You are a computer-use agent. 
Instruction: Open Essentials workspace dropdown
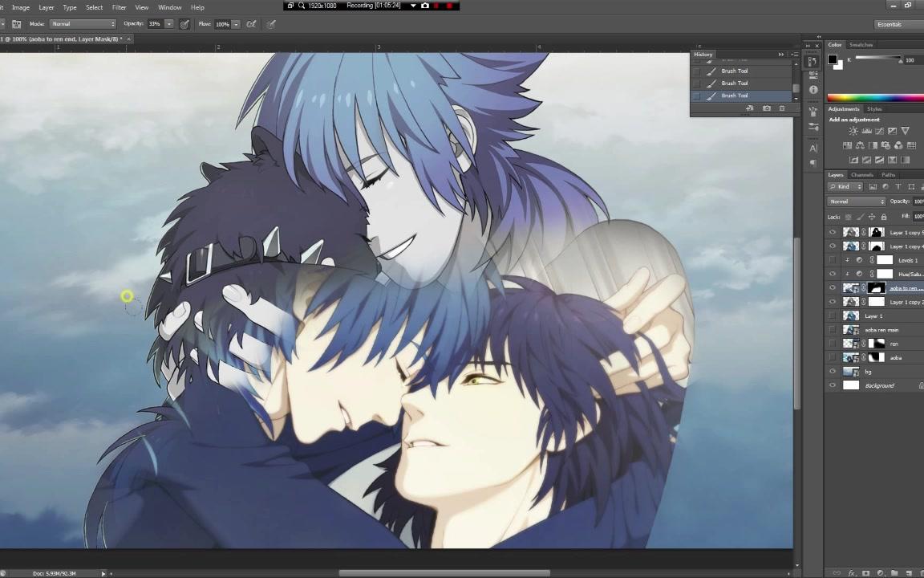coord(898,24)
